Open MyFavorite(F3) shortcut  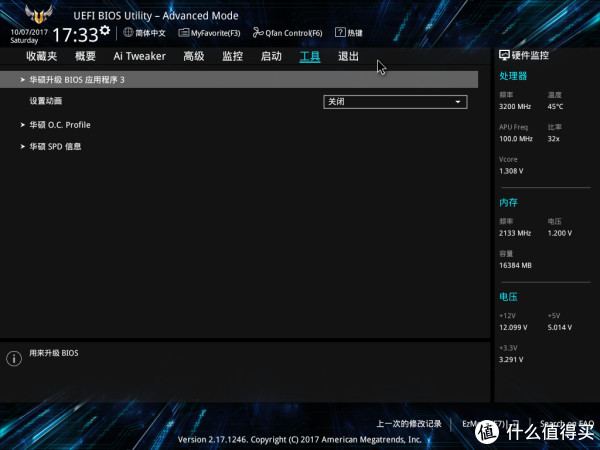click(209, 33)
